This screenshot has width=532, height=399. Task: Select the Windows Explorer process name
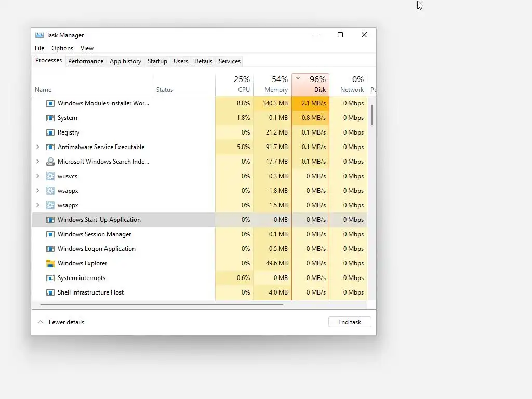[x=83, y=263]
